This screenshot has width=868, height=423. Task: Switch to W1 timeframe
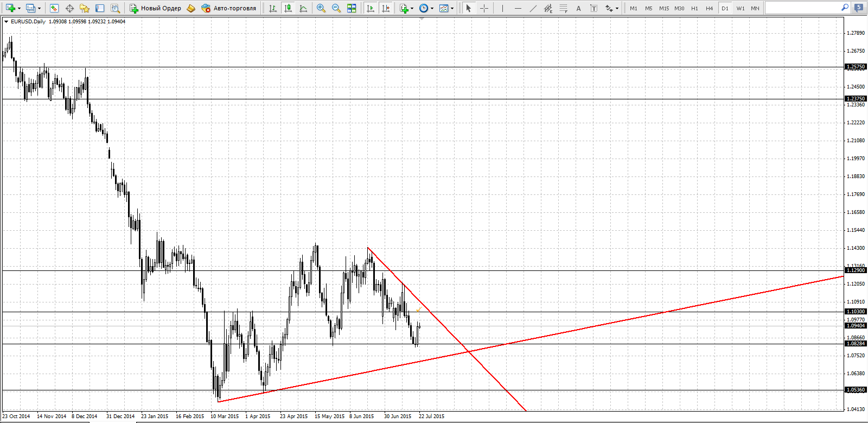tap(741, 8)
